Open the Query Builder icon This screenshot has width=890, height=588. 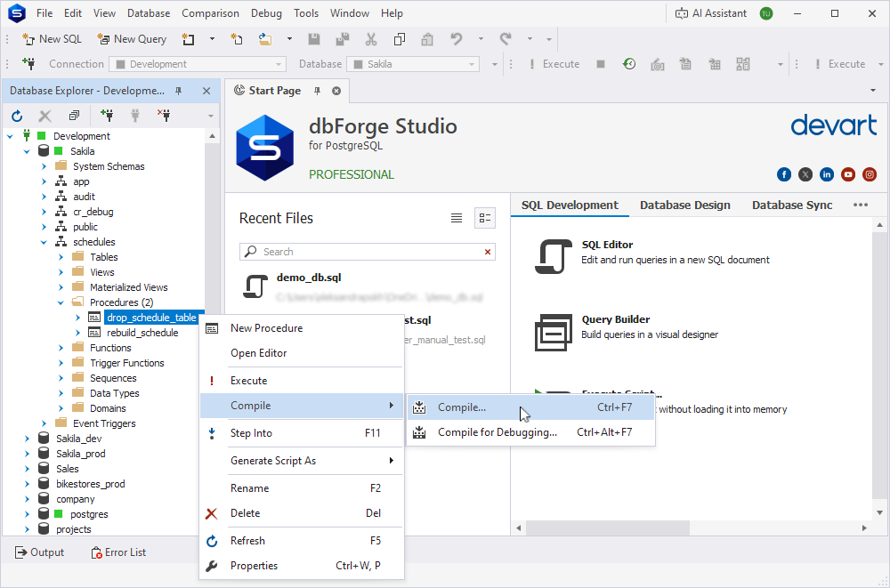click(553, 332)
